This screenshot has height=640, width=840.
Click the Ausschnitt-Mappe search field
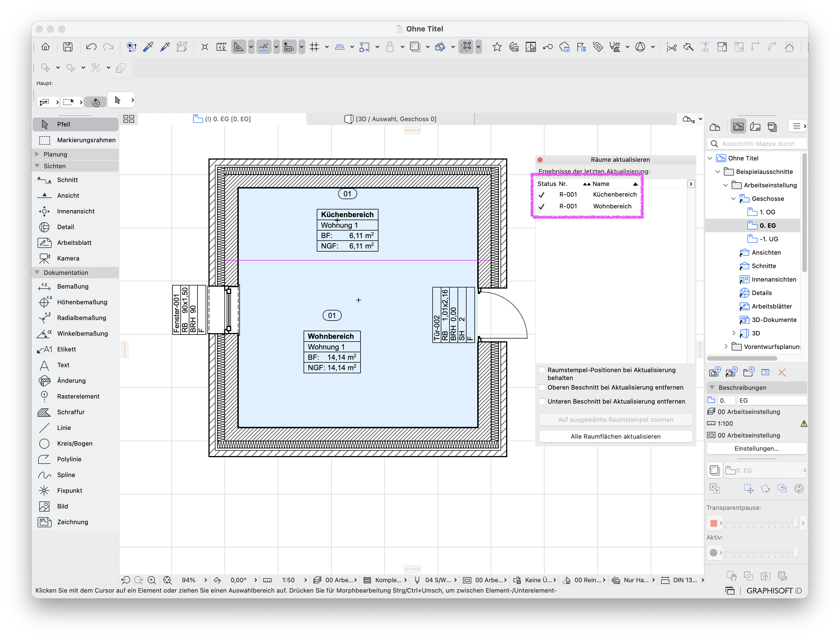tap(757, 144)
